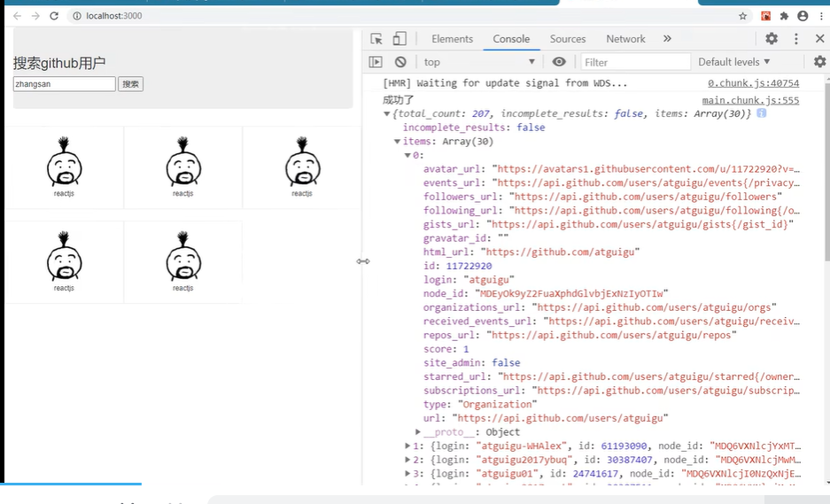The height and width of the screenshot is (504, 830).
Task: Collapse the items: Array(30) node
Action: click(397, 142)
